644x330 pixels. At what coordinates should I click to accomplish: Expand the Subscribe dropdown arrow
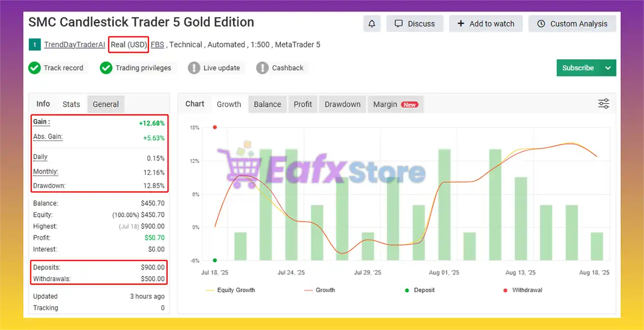pos(608,68)
